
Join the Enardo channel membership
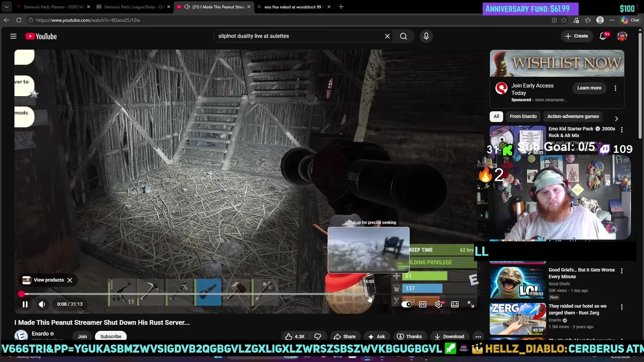(x=83, y=336)
